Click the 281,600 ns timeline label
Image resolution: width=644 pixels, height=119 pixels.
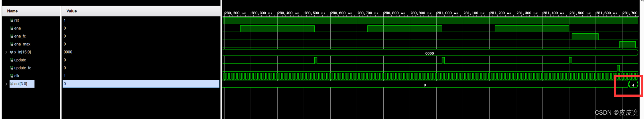(607, 13)
